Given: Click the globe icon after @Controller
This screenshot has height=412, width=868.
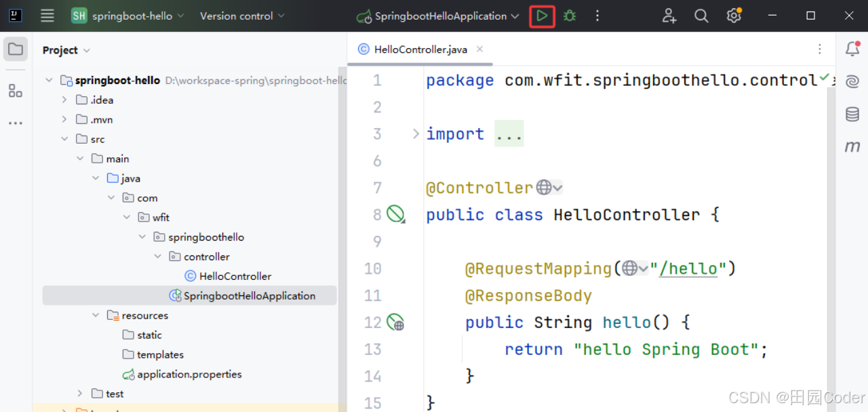Looking at the screenshot, I should 544,188.
